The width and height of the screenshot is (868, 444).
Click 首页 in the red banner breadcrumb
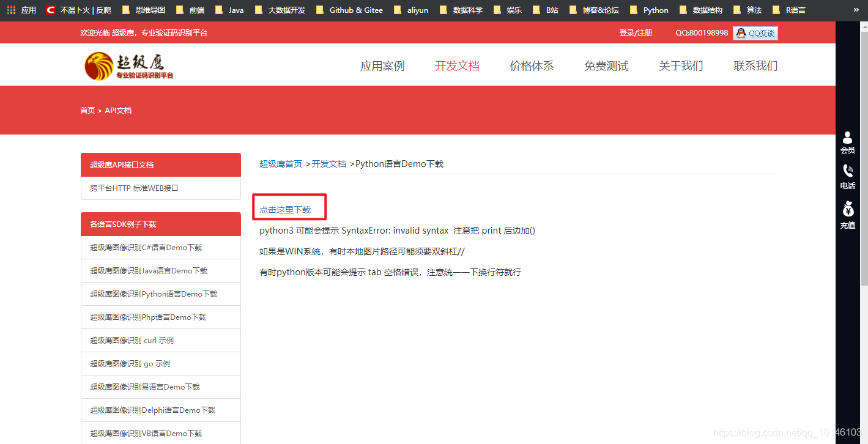pos(87,111)
